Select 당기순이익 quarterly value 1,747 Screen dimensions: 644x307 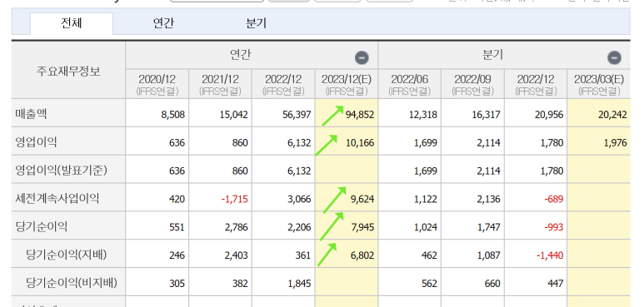click(x=488, y=227)
